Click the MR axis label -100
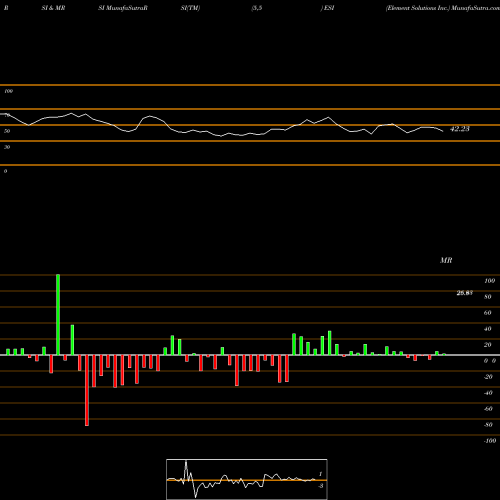This screenshot has height=500, width=500. coord(490,441)
